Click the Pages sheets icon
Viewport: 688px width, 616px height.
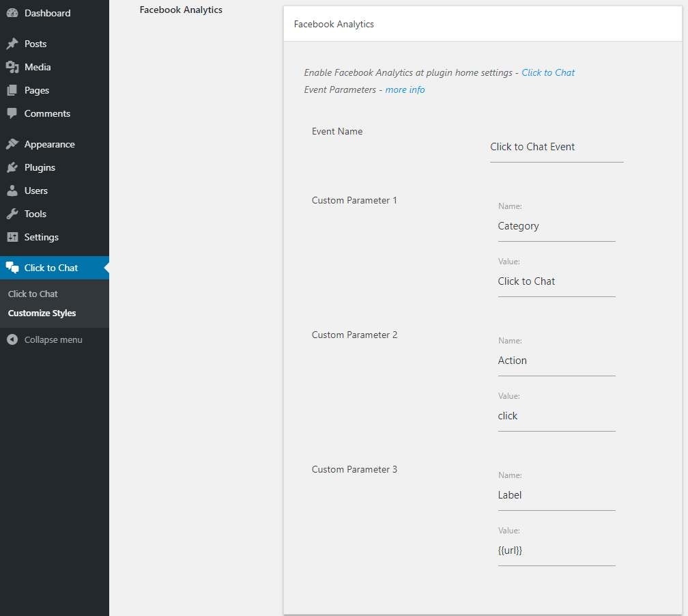coord(12,90)
